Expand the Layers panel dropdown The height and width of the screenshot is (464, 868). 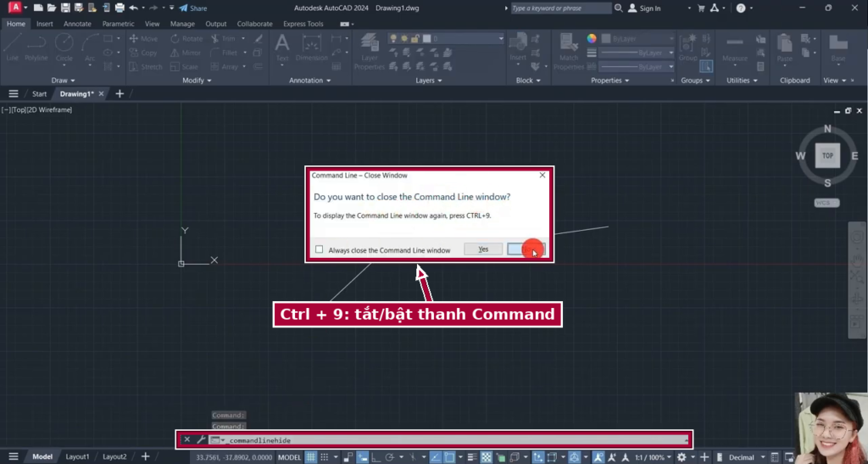point(428,81)
